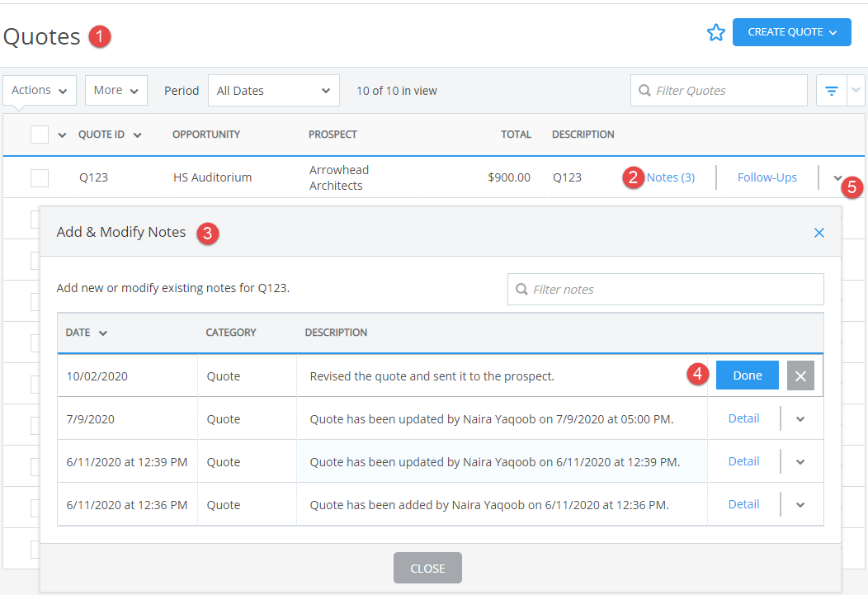Open the Notes (3) link for Q123

[670, 177]
